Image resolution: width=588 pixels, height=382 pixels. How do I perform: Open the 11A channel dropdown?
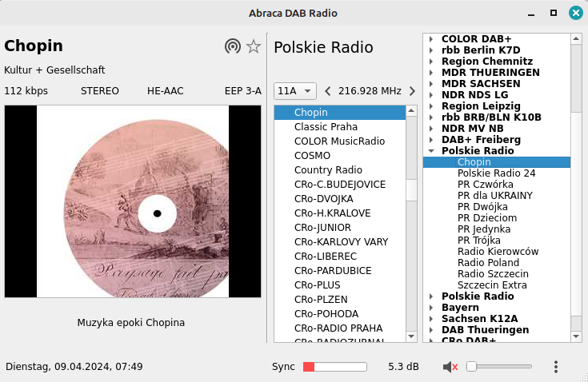[x=295, y=91]
